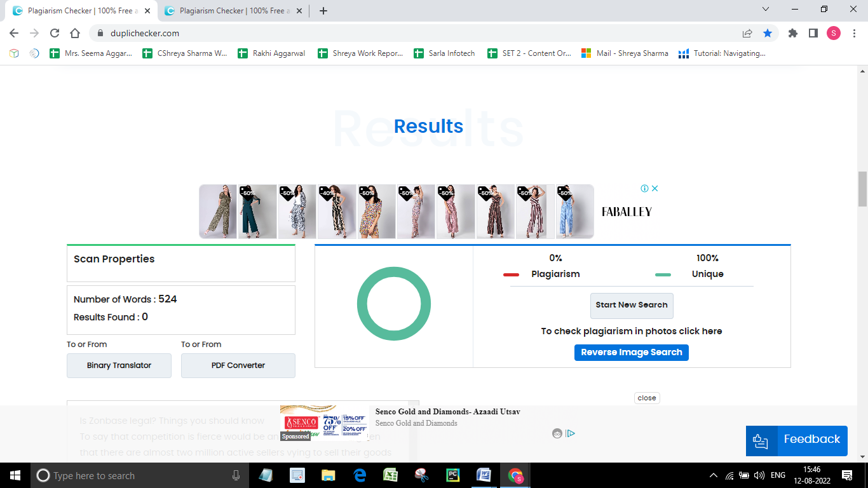Open the Extensions puzzle icon
The width and height of the screenshot is (868, 488).
[x=792, y=33]
